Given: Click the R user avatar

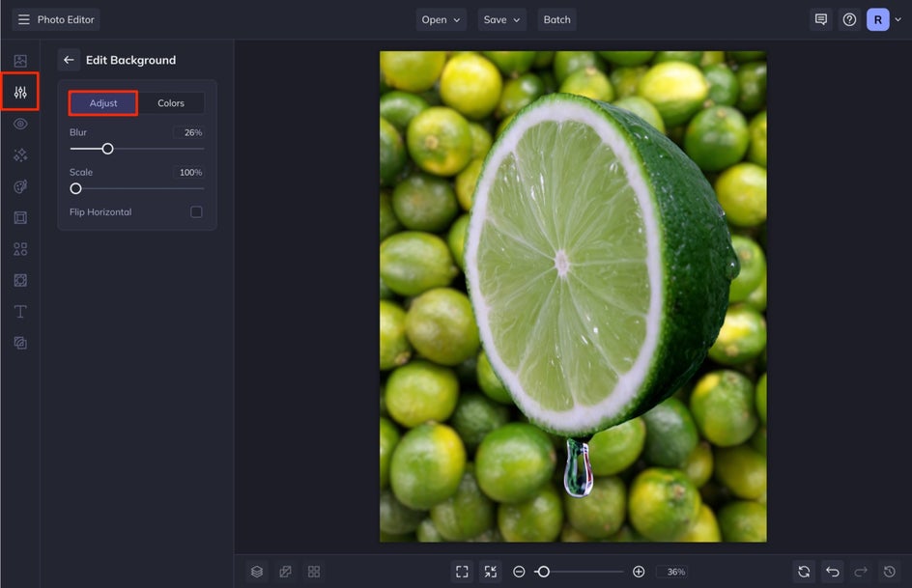Looking at the screenshot, I should tap(877, 19).
